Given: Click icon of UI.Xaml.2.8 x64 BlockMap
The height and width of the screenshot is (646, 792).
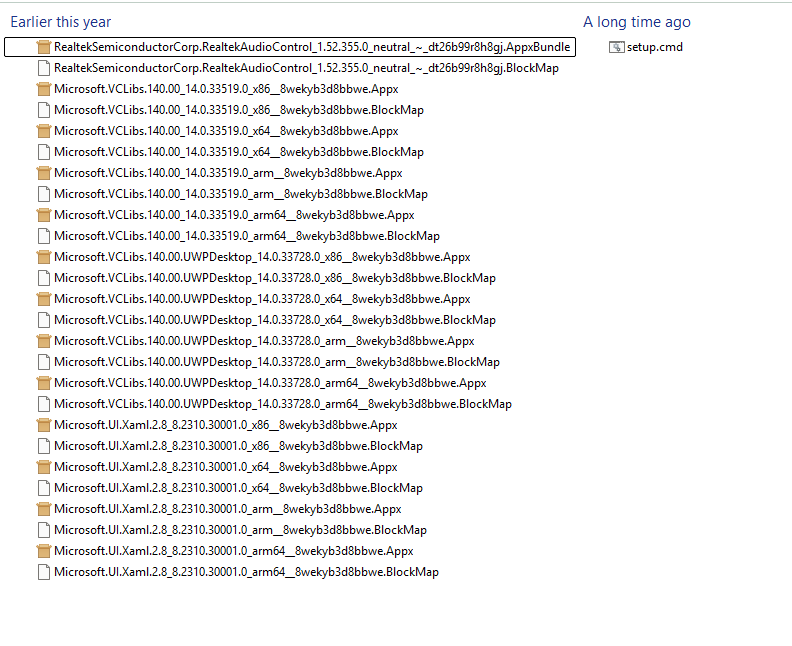Looking at the screenshot, I should pos(44,488).
